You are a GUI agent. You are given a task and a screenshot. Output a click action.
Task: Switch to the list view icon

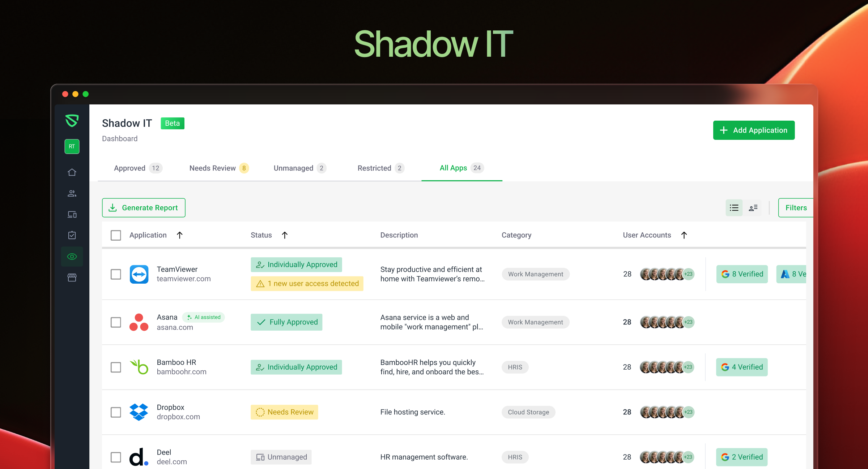pos(734,208)
